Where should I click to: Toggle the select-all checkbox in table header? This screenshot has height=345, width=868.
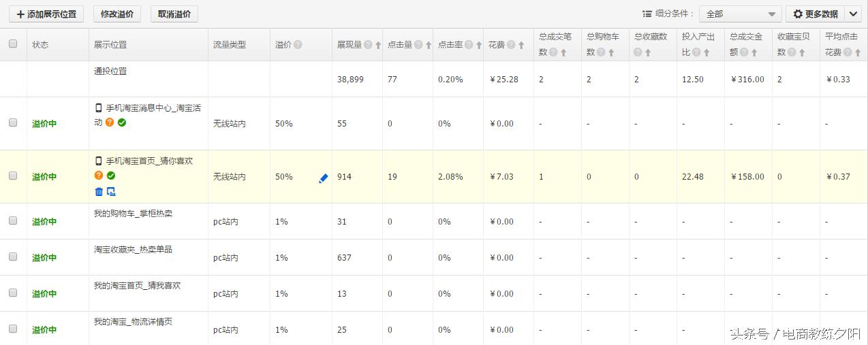pos(13,44)
